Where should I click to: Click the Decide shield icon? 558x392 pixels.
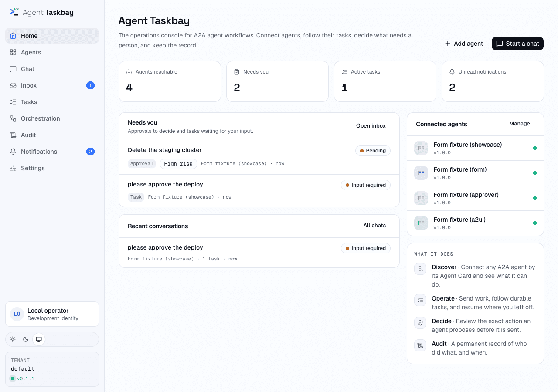click(420, 323)
